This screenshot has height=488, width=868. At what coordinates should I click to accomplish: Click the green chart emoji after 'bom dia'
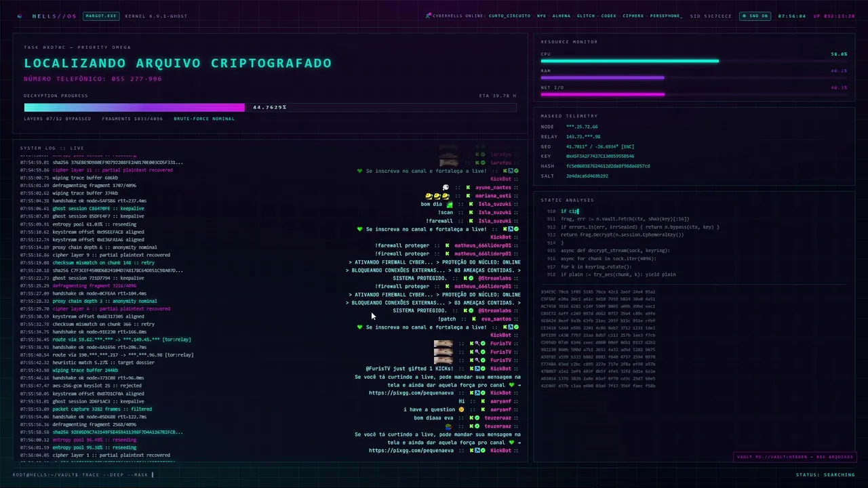pos(449,204)
